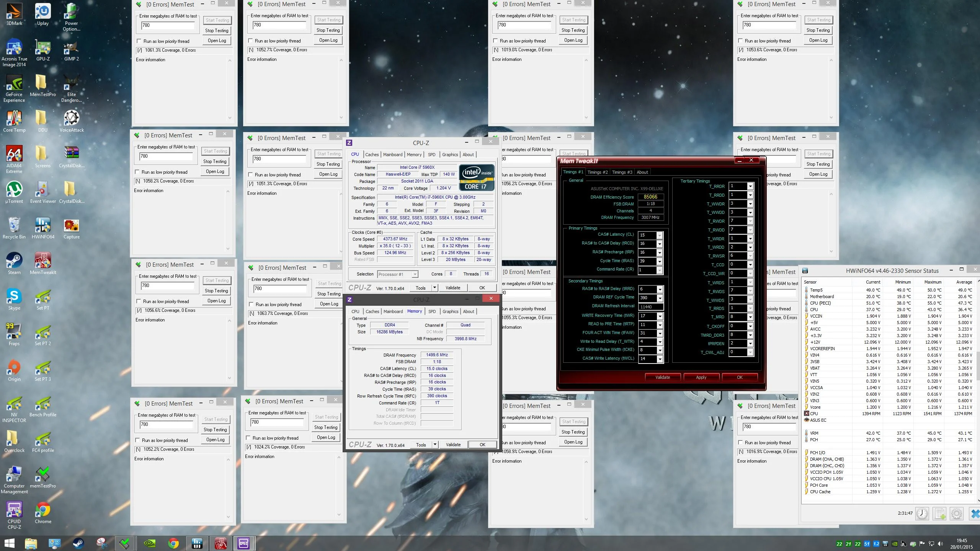Image resolution: width=980 pixels, height=551 pixels.
Task: Launch Origin from the desktop
Action: pos(14,371)
